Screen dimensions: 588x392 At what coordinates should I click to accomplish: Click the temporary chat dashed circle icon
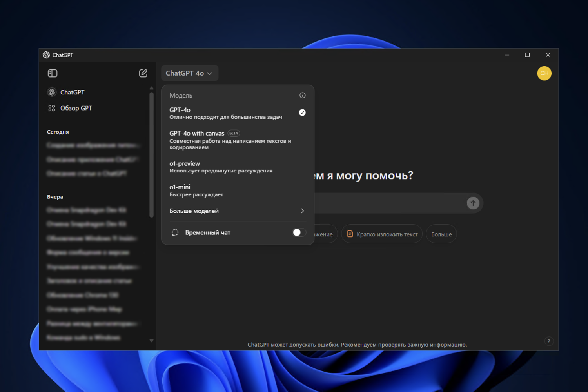click(x=175, y=232)
